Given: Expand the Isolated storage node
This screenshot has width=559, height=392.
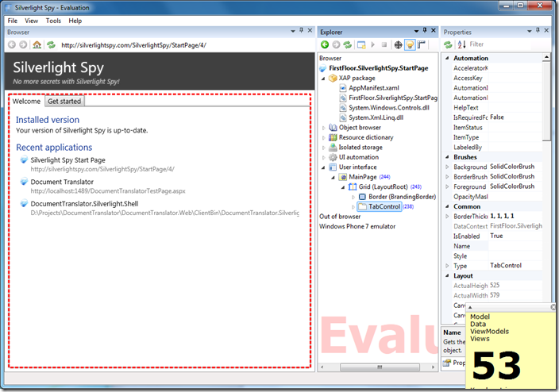Looking at the screenshot, I should coord(324,148).
